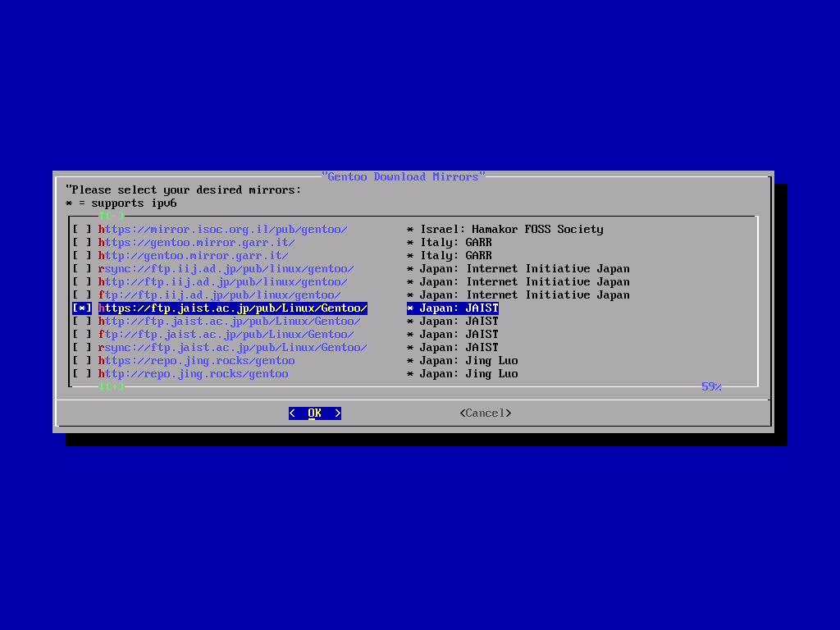Click Internet Initiative Japan description of rsync mirror
This screenshot has width=840, height=630.
coord(518,269)
